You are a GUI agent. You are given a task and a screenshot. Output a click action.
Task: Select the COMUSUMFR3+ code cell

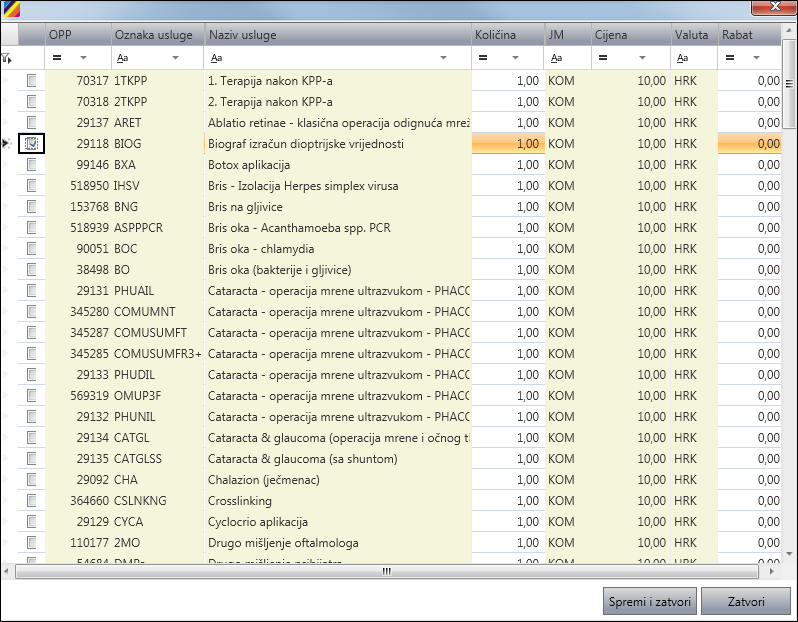tap(158, 354)
